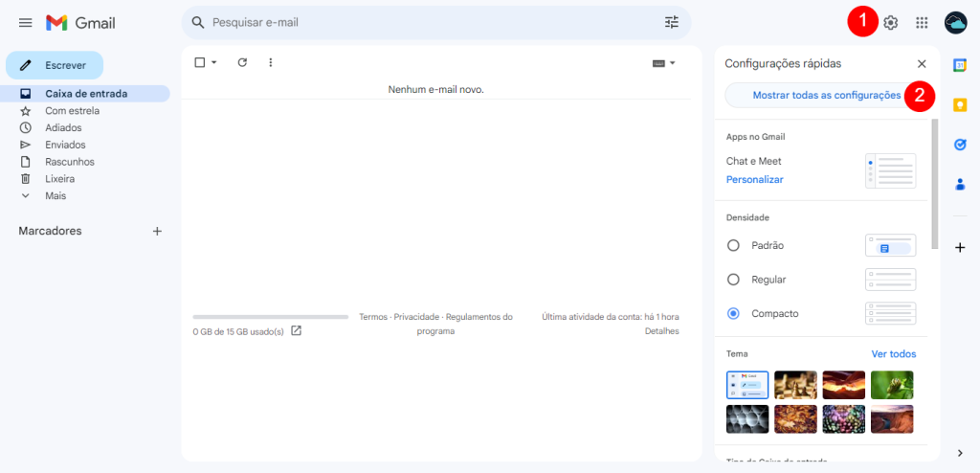Select the sunset mesa theme thumbnail
Image resolution: width=980 pixels, height=473 pixels.
892,418
